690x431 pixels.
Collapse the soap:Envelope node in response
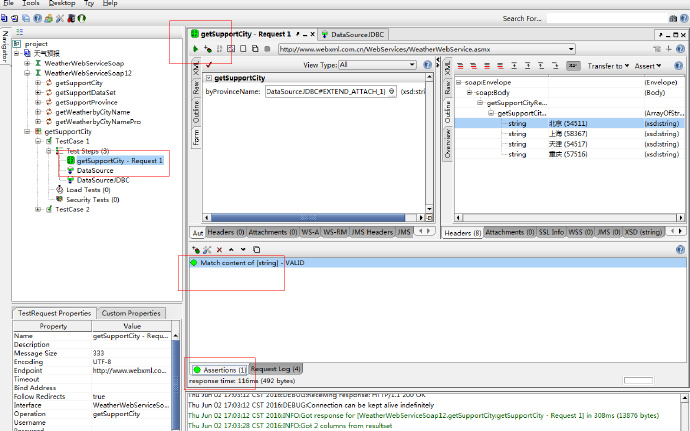pos(459,82)
